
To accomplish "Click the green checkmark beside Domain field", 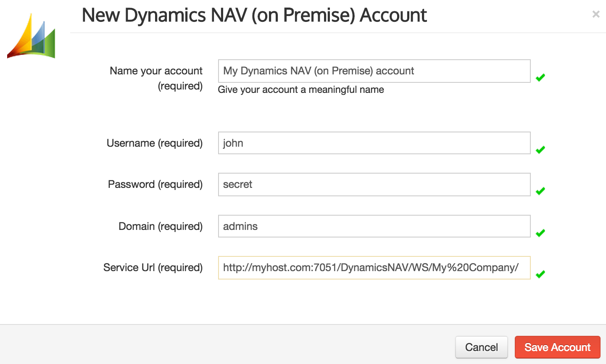I will [540, 233].
